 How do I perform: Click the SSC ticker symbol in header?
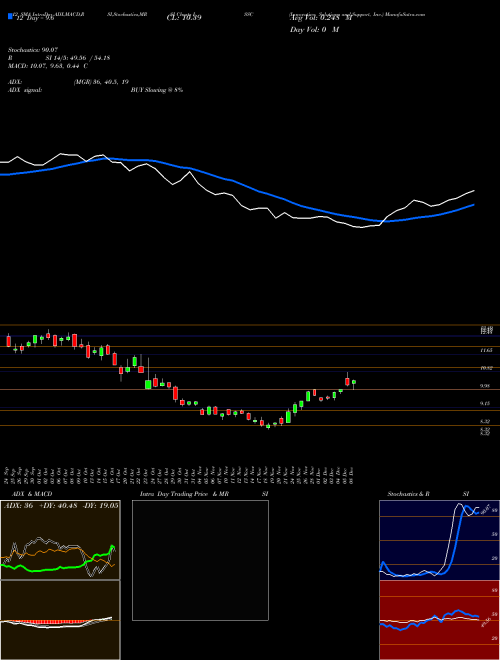[x=248, y=14]
